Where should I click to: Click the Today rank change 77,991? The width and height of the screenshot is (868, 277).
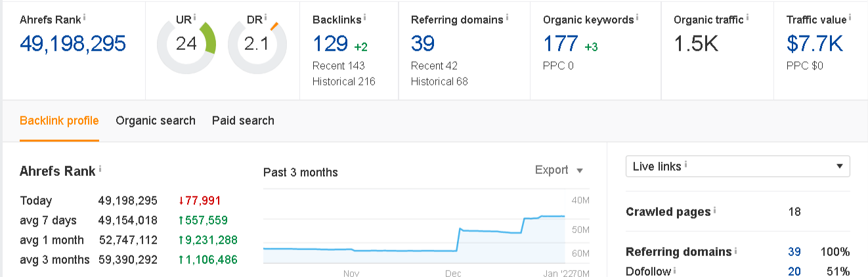pyautogui.click(x=200, y=201)
